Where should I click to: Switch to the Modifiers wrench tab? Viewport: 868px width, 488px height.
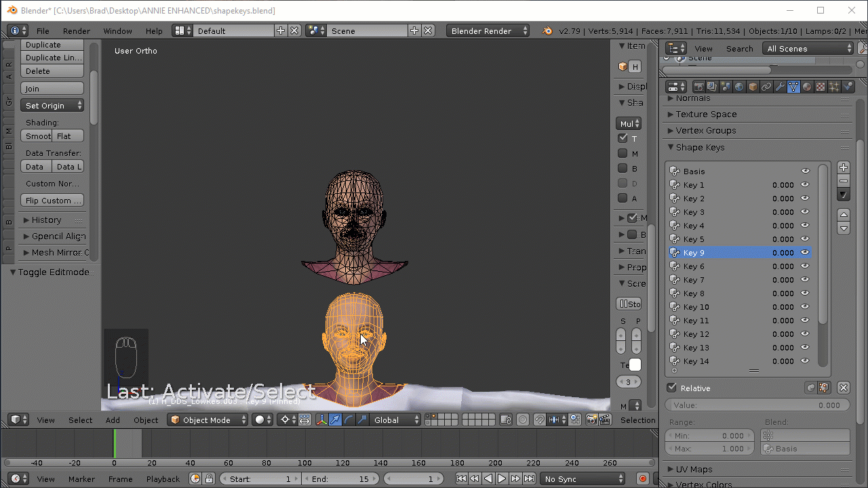coord(780,87)
